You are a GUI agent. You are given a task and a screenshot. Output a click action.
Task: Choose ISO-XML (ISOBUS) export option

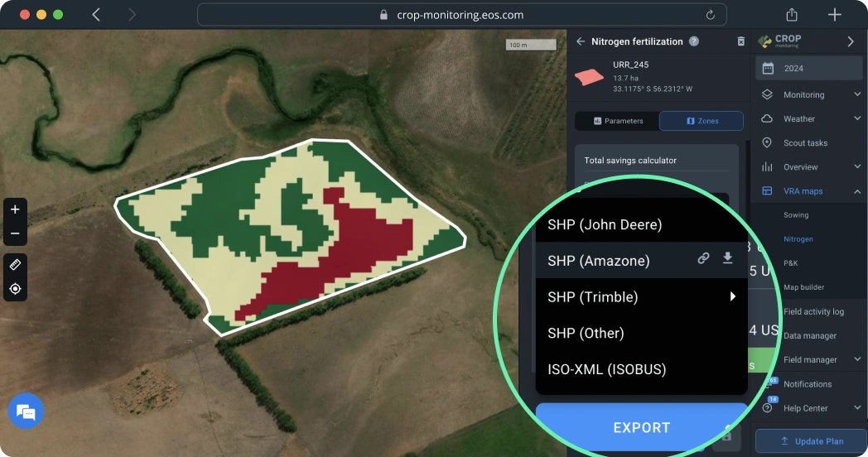tap(606, 369)
